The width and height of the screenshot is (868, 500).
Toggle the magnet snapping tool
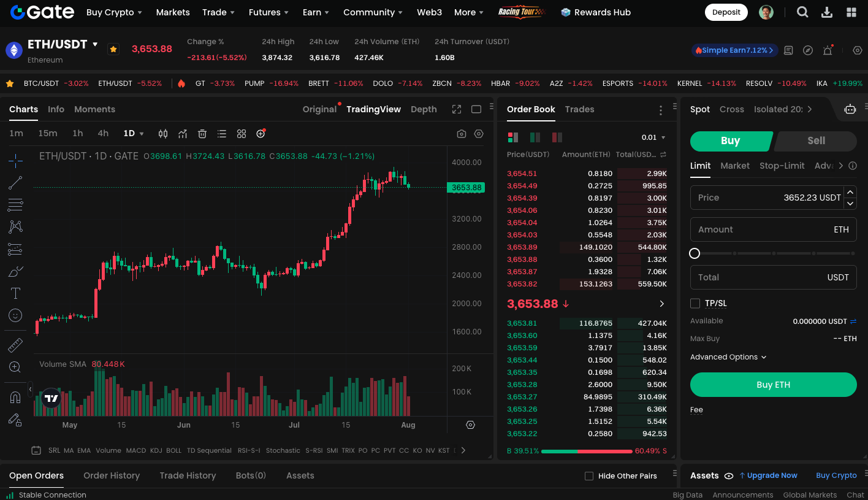pos(15,398)
